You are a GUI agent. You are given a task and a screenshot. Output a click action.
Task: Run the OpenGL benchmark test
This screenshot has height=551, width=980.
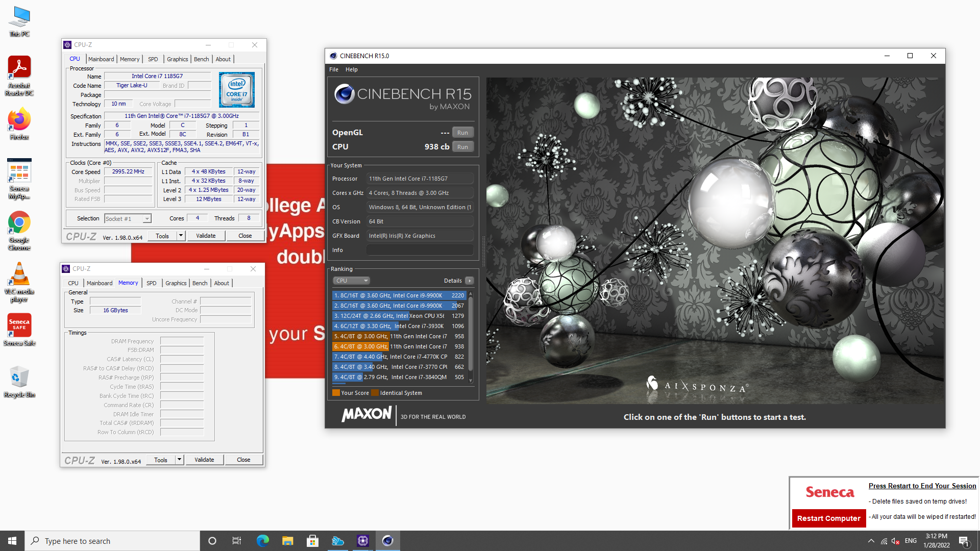click(x=462, y=133)
